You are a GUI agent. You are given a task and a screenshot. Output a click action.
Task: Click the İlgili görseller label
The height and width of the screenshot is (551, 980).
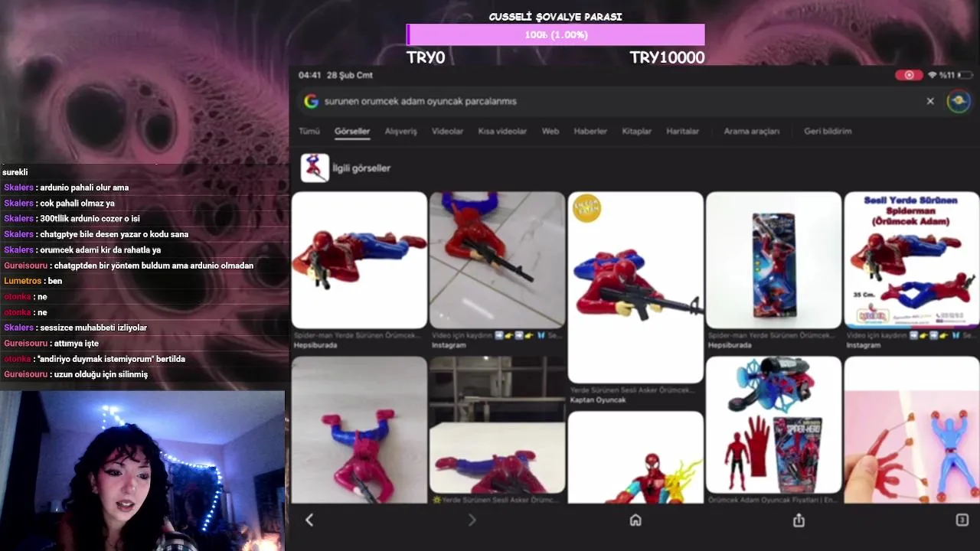click(361, 168)
